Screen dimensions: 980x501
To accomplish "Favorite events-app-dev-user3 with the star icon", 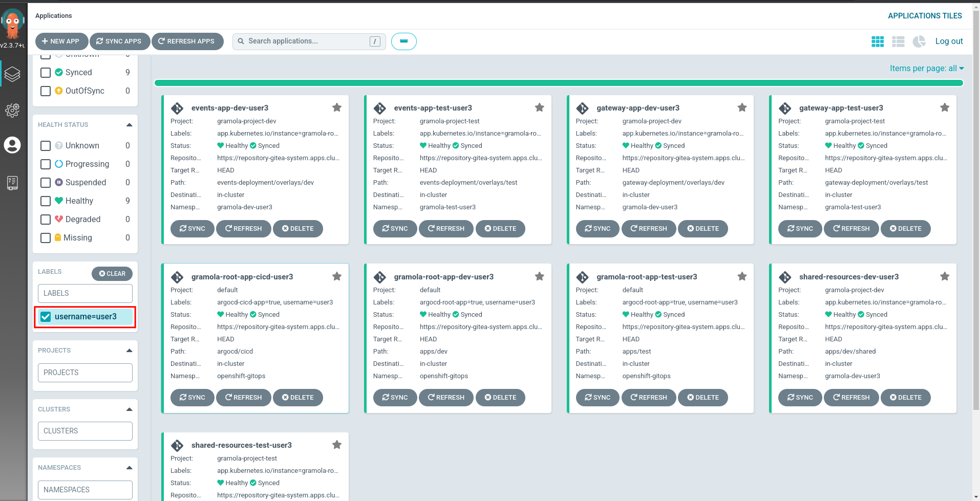I will click(x=337, y=107).
